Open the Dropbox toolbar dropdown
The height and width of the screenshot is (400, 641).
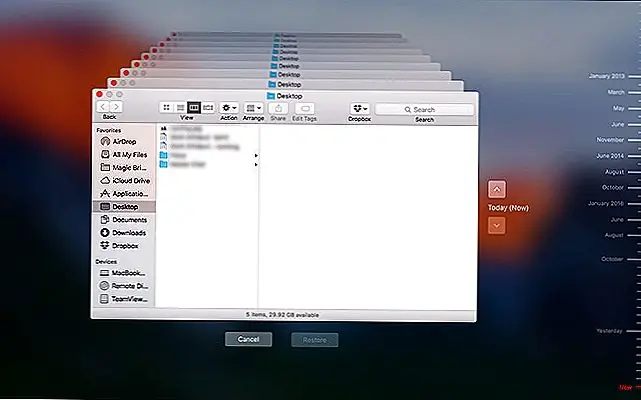click(360, 108)
